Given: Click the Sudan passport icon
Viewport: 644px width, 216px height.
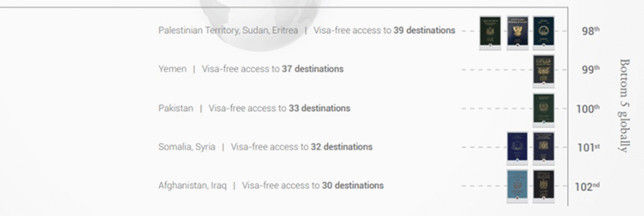Looking at the screenshot, I should pyautogui.click(x=517, y=31).
